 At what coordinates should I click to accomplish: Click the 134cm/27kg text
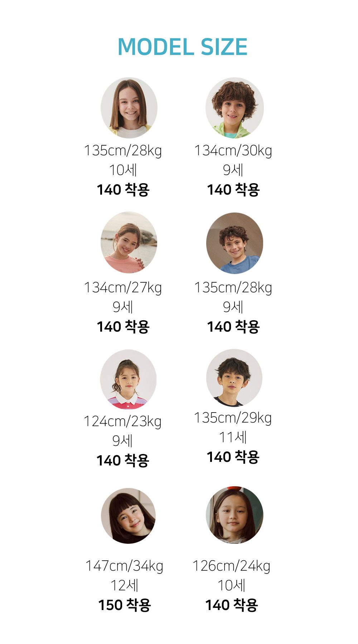(123, 288)
